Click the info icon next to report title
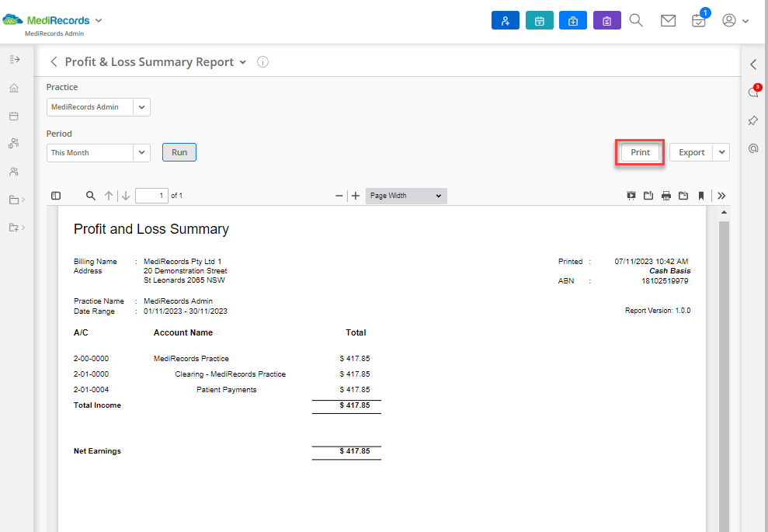This screenshot has width=768, height=532. click(263, 62)
